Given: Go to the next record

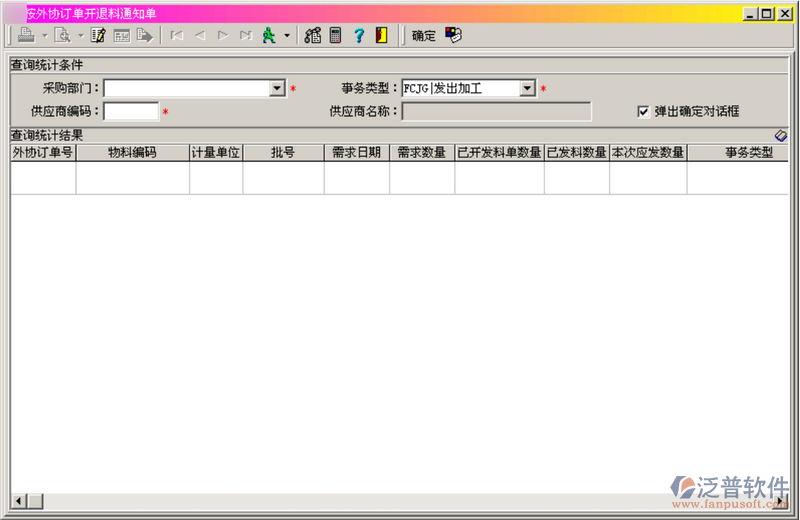Looking at the screenshot, I should click(223, 35).
